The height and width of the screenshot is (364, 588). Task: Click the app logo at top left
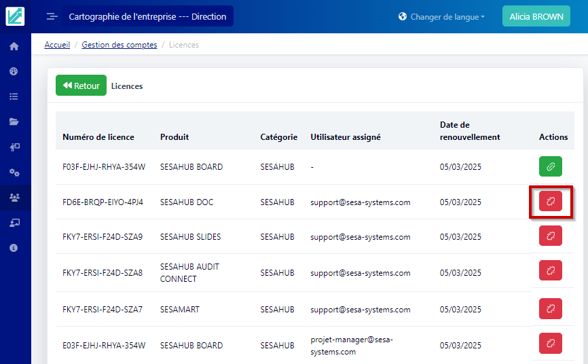coord(15,16)
